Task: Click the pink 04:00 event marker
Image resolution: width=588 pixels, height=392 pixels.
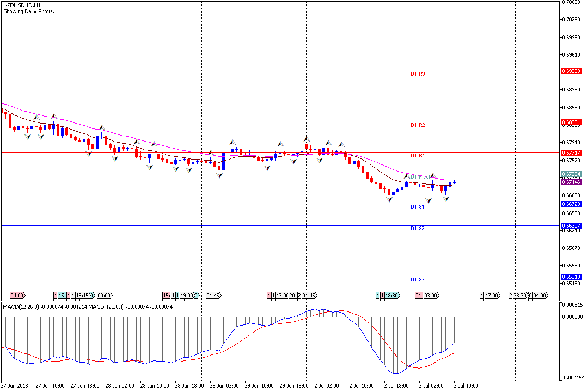Action: pyautogui.click(x=17, y=296)
